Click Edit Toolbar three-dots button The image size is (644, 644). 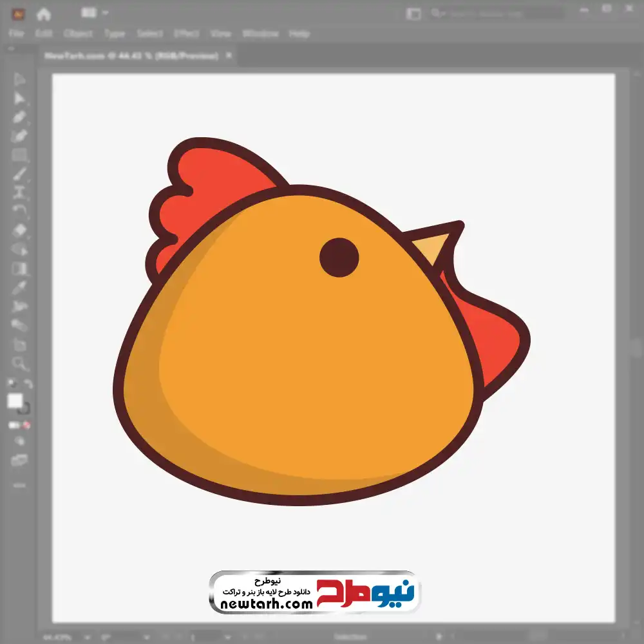20,484
